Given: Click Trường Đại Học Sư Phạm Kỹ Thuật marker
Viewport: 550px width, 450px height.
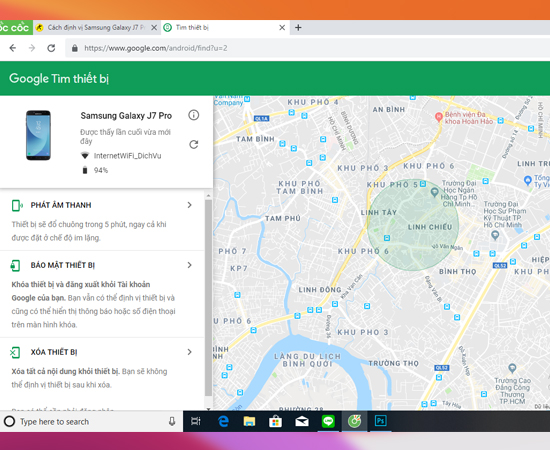Looking at the screenshot, I should (495, 235).
